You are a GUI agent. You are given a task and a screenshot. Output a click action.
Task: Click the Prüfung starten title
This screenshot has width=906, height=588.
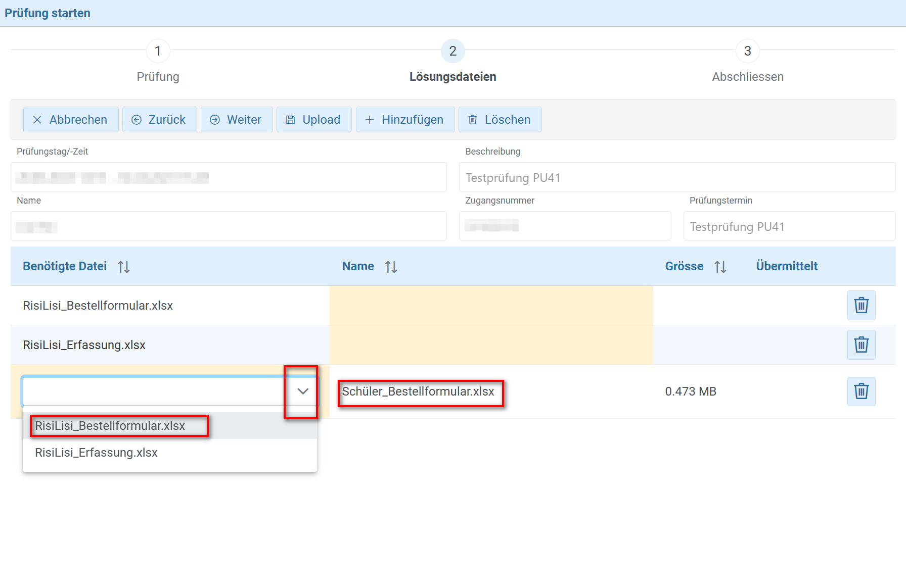(48, 13)
